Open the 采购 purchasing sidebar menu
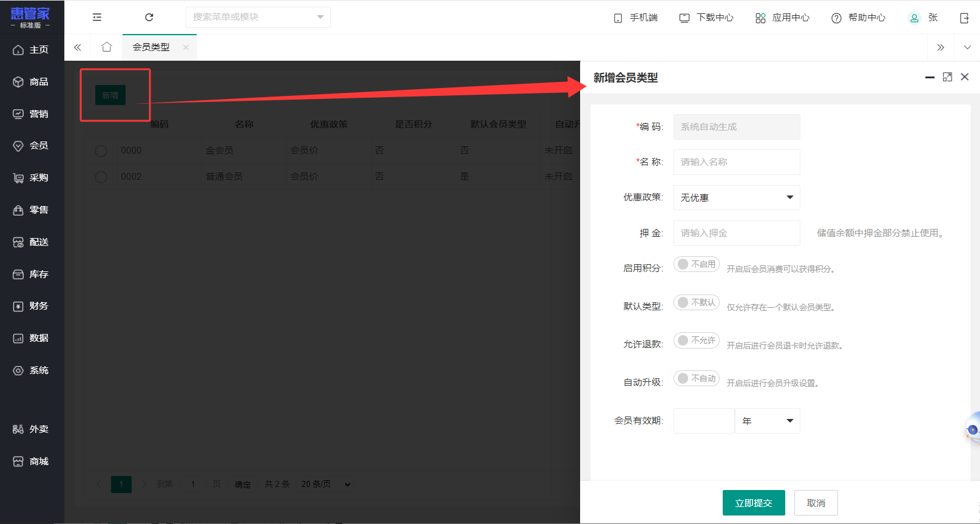 pyautogui.click(x=32, y=178)
